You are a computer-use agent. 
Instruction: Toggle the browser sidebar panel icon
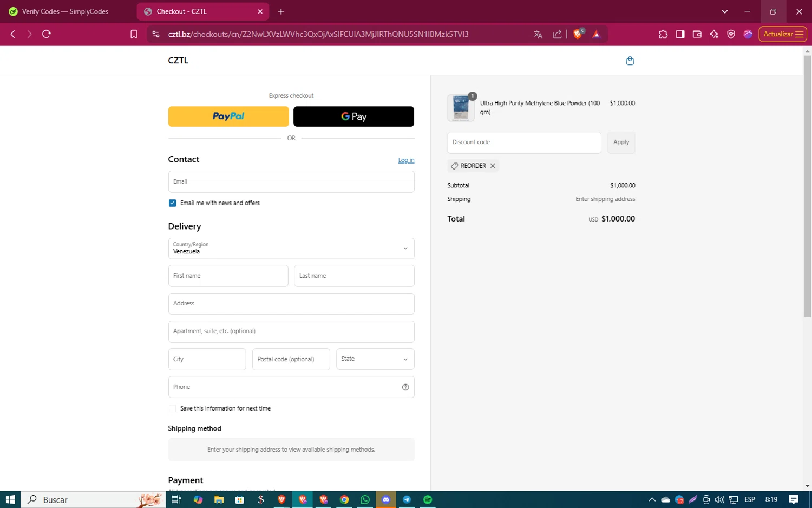point(680,34)
